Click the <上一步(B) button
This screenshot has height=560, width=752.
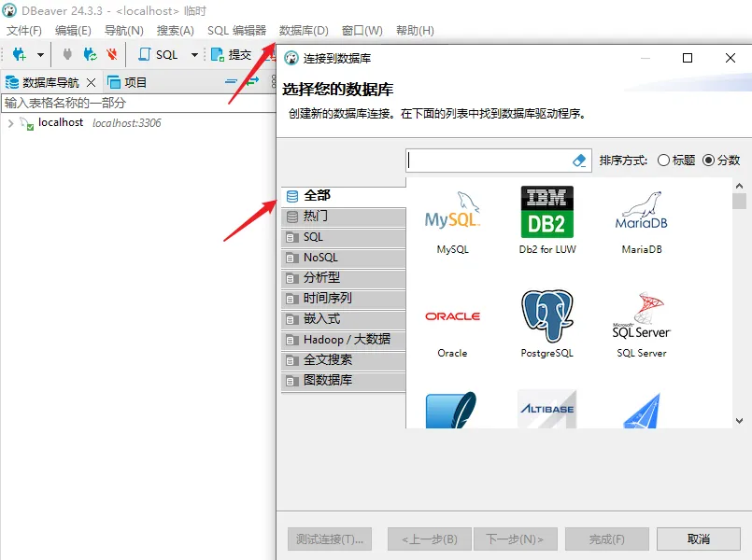coord(430,539)
